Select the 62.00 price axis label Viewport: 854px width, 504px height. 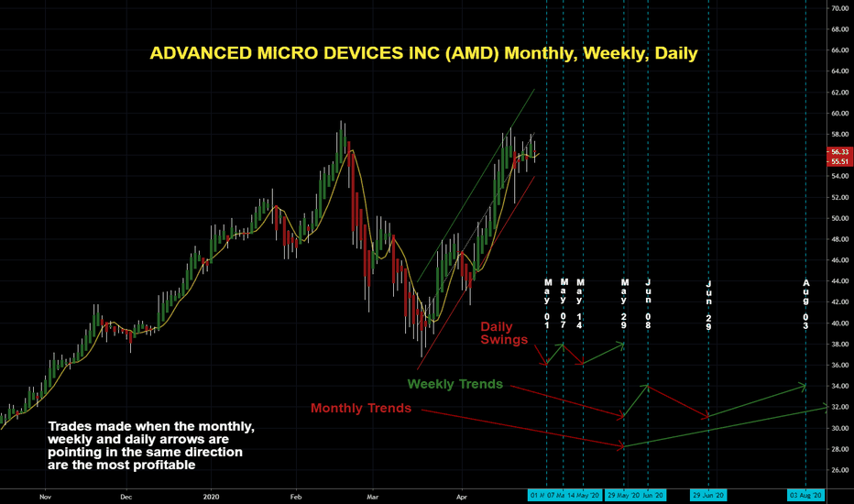840,93
